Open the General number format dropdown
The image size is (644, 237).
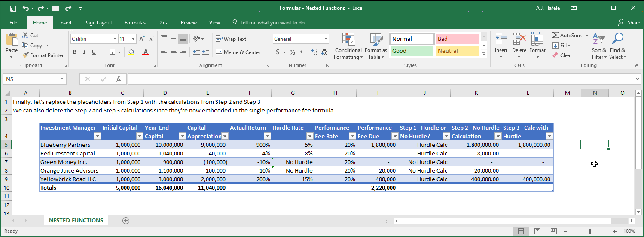[x=326, y=39]
